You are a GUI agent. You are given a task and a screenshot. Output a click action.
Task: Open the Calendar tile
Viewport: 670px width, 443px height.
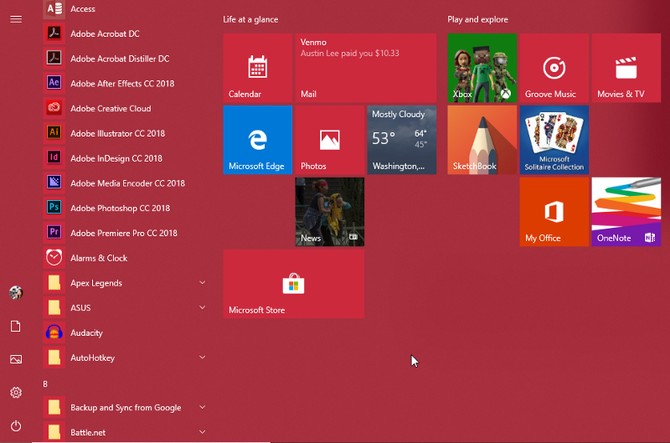click(257, 68)
